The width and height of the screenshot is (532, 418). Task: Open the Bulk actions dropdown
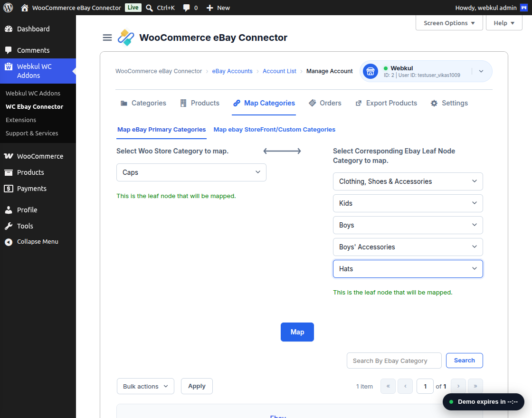click(x=145, y=387)
